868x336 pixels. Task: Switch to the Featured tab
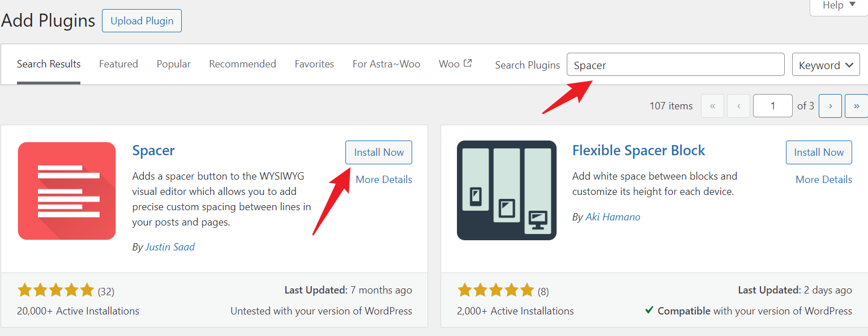[118, 64]
